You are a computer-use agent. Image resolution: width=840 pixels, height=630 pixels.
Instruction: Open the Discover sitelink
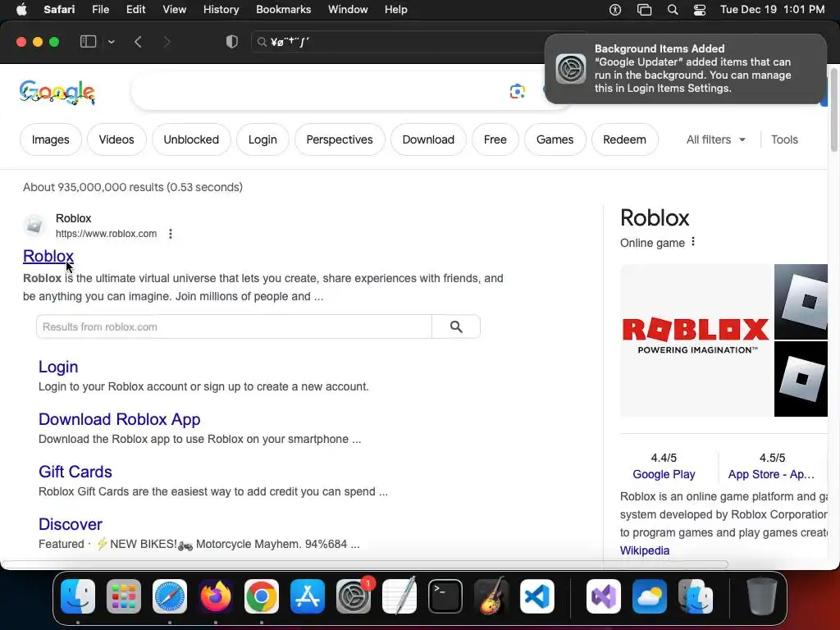pyautogui.click(x=71, y=524)
